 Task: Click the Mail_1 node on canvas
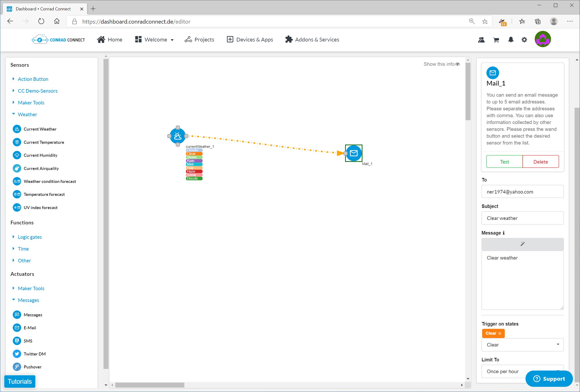[x=354, y=153]
